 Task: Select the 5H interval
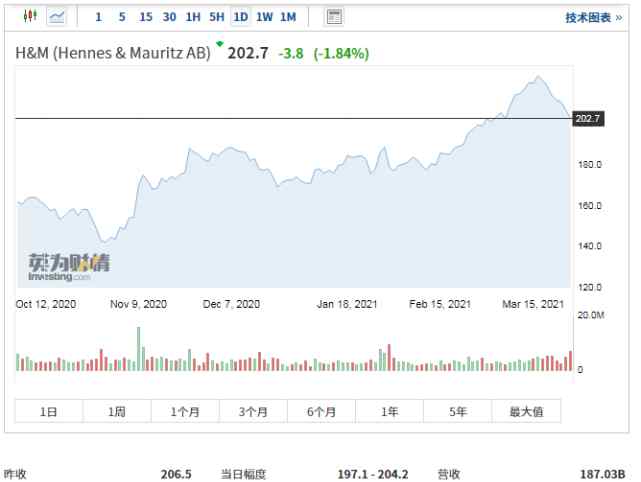[x=217, y=17]
